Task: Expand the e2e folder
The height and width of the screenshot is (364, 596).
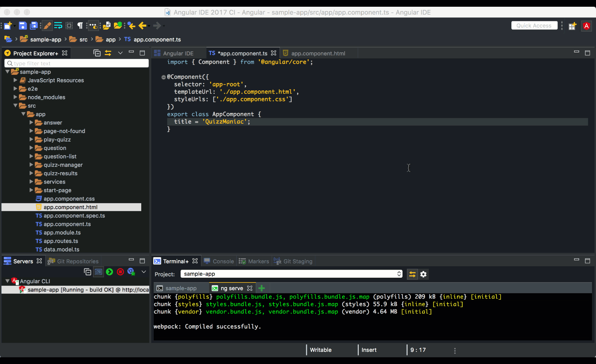Action: click(x=15, y=89)
